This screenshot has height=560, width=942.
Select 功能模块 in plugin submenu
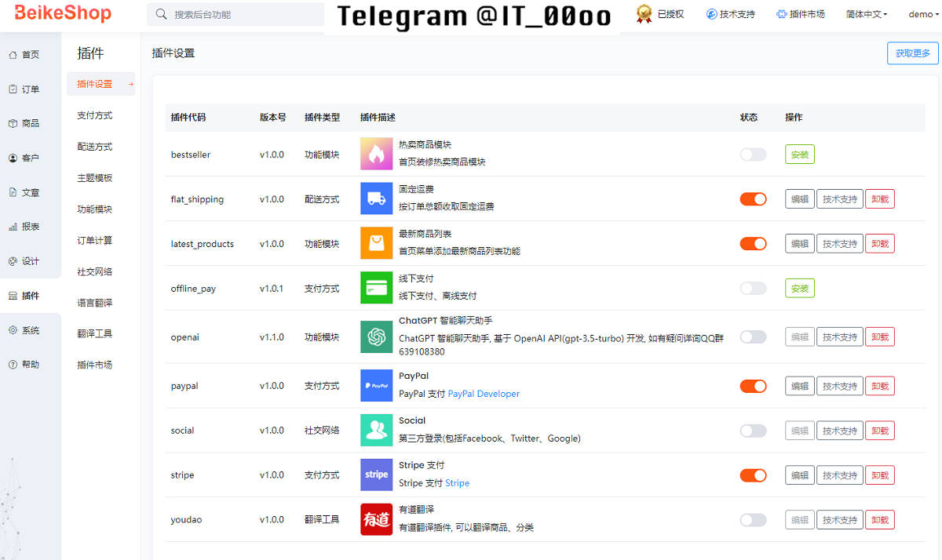point(95,209)
